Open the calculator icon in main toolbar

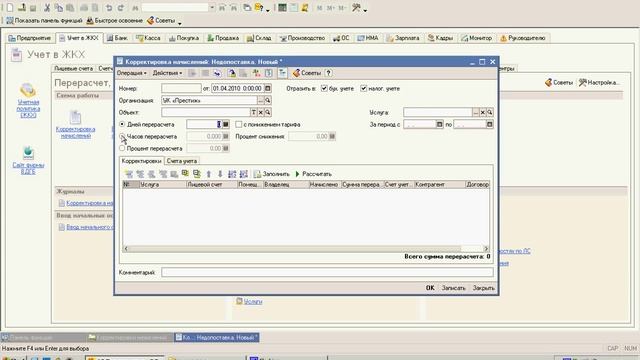click(282, 8)
